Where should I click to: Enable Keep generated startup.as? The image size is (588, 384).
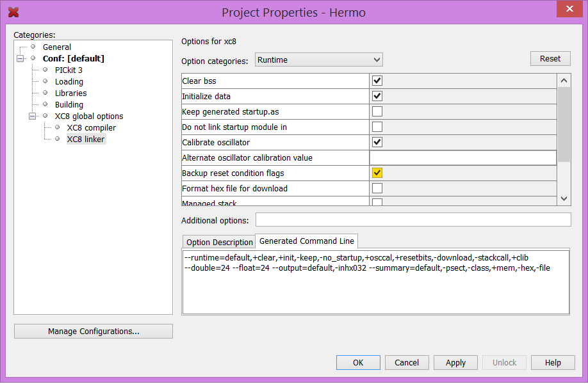[377, 112]
